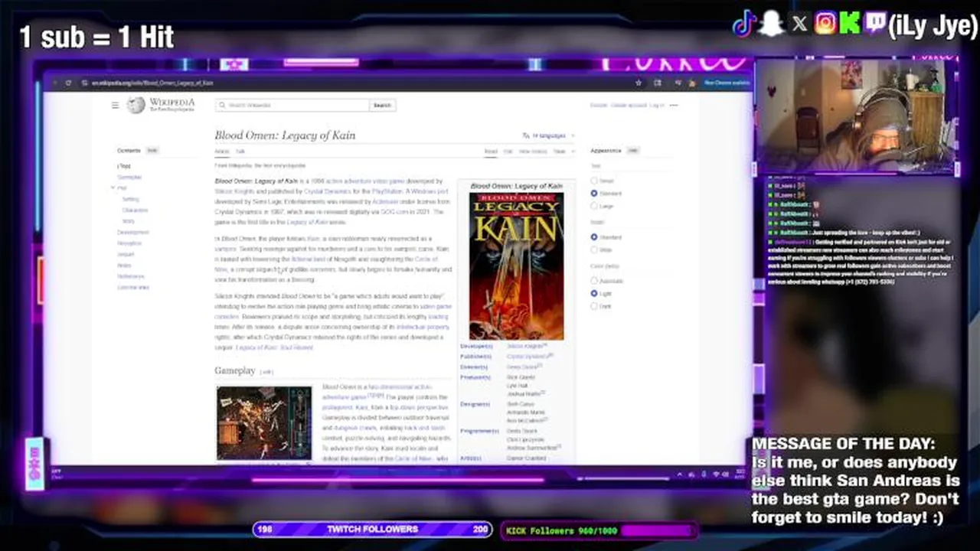Select Dark color mode
Viewport: 980px width, 551px height.
coord(594,306)
